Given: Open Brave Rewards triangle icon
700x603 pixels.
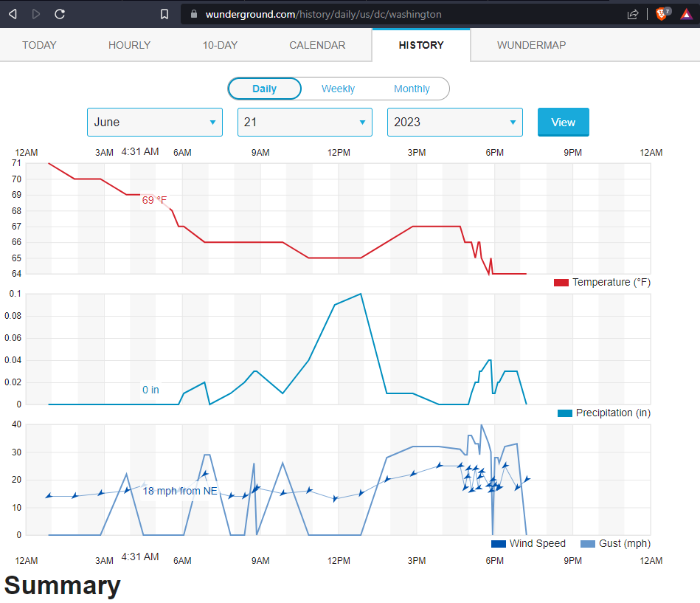Looking at the screenshot, I should tap(686, 14).
